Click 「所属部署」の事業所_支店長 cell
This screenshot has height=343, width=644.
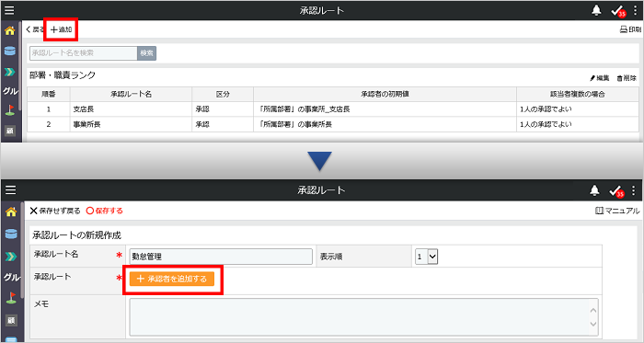385,109
